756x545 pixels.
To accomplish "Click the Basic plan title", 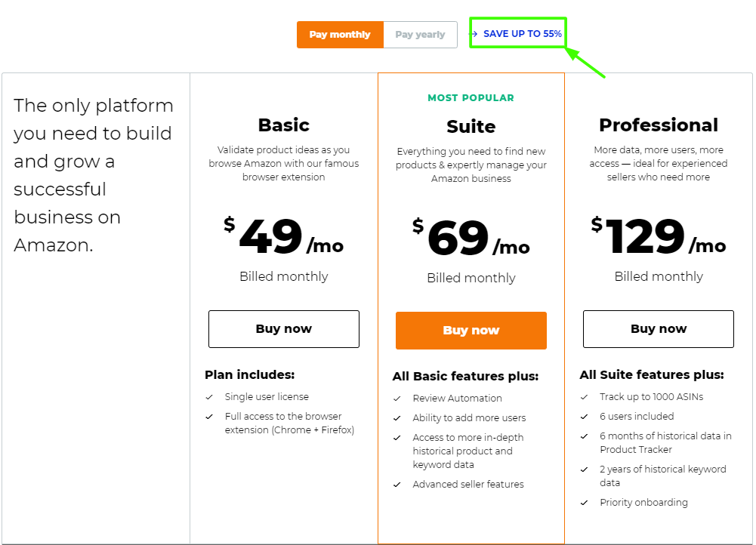I will [x=284, y=125].
